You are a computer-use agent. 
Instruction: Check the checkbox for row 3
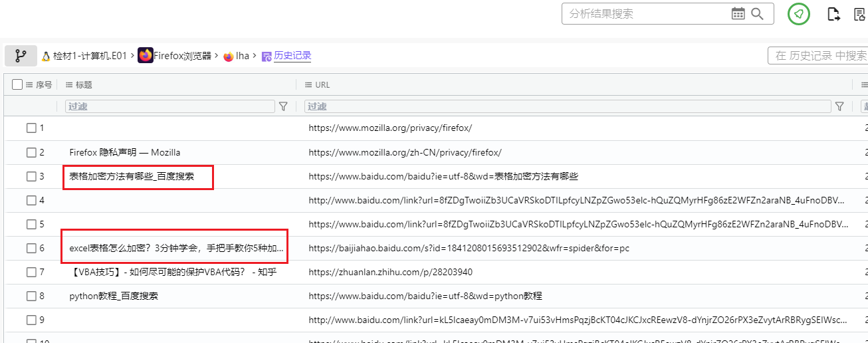(x=31, y=176)
